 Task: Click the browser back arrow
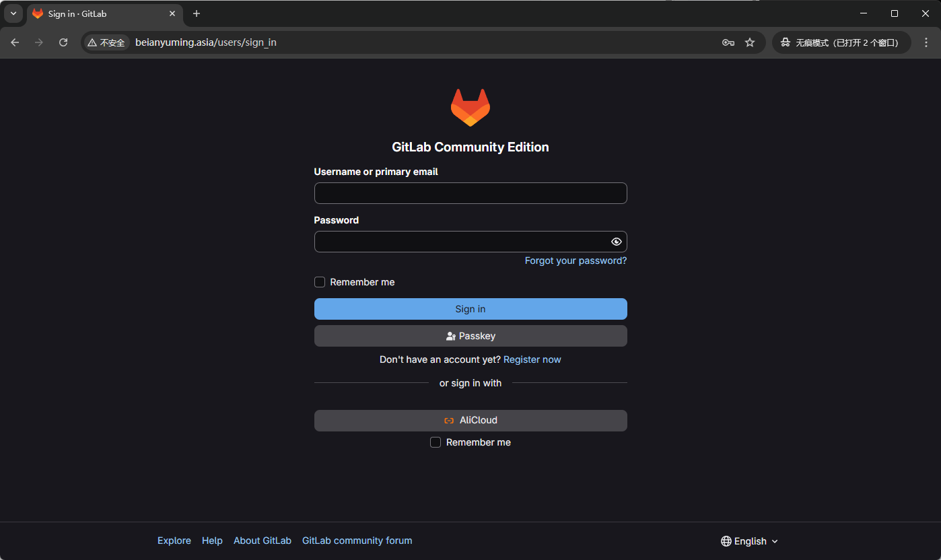pyautogui.click(x=15, y=42)
